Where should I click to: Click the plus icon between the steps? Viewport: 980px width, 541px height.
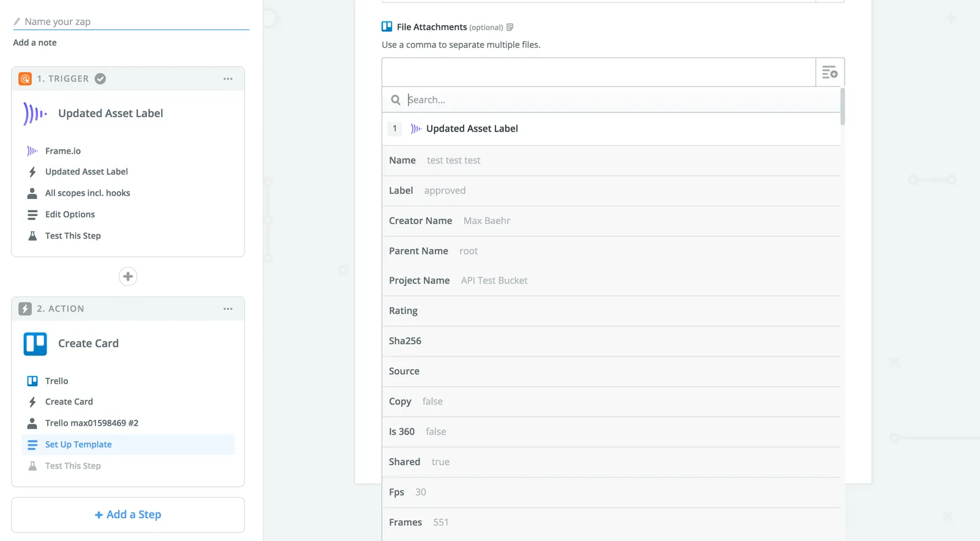pyautogui.click(x=128, y=277)
